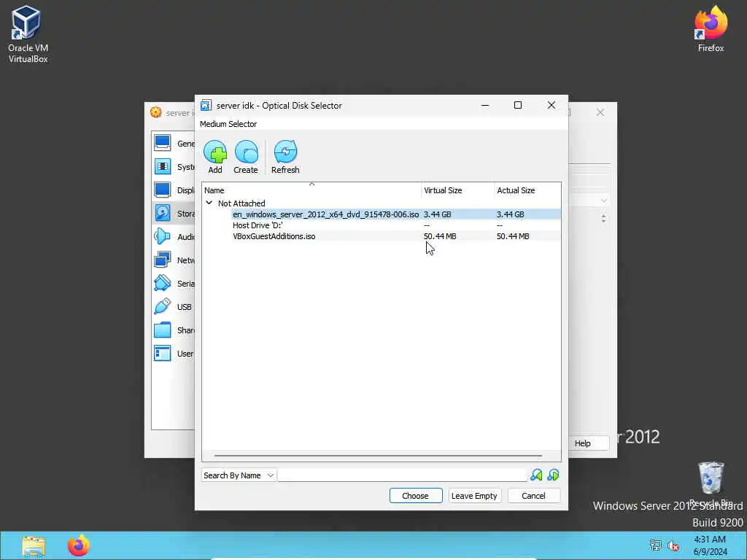Open the User Interface settings icon
This screenshot has height=560, width=747.
(x=163, y=353)
